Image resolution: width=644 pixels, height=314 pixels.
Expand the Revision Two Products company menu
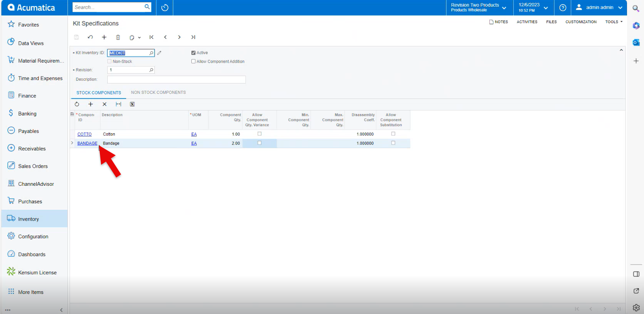coord(479,8)
